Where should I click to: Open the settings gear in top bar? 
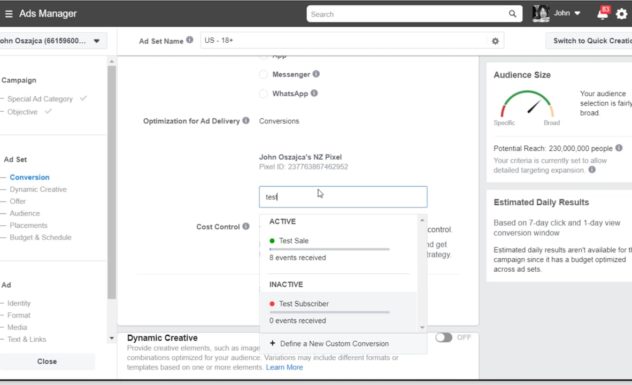pos(622,14)
